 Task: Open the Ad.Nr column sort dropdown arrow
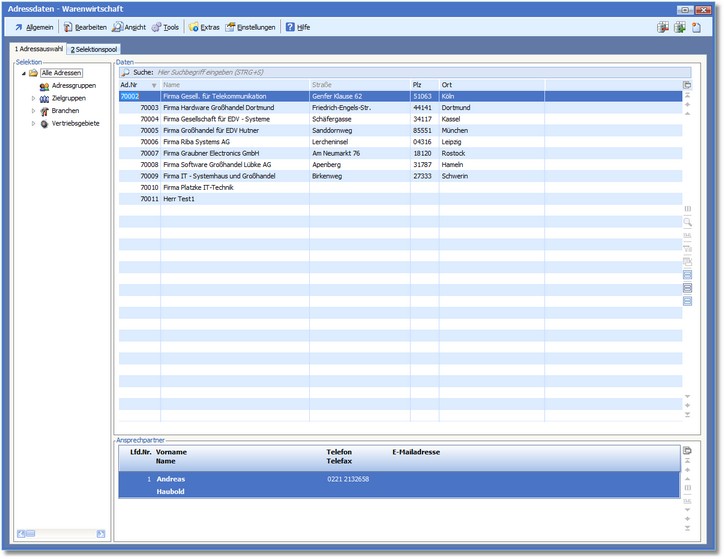pyautogui.click(x=154, y=85)
